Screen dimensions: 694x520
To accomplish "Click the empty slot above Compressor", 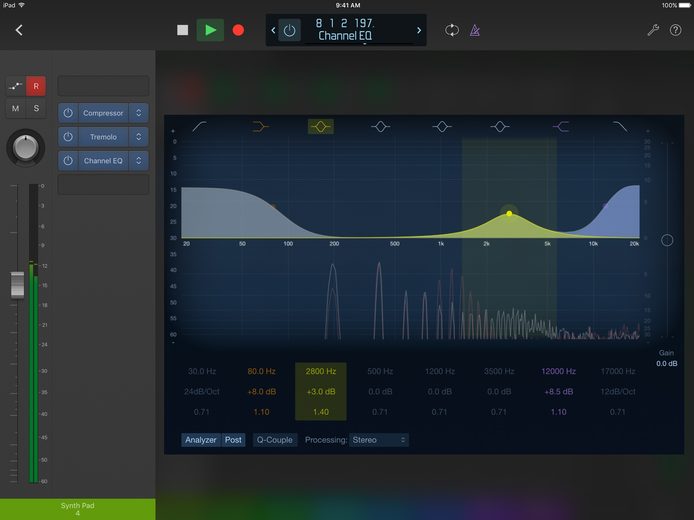I will tap(103, 86).
